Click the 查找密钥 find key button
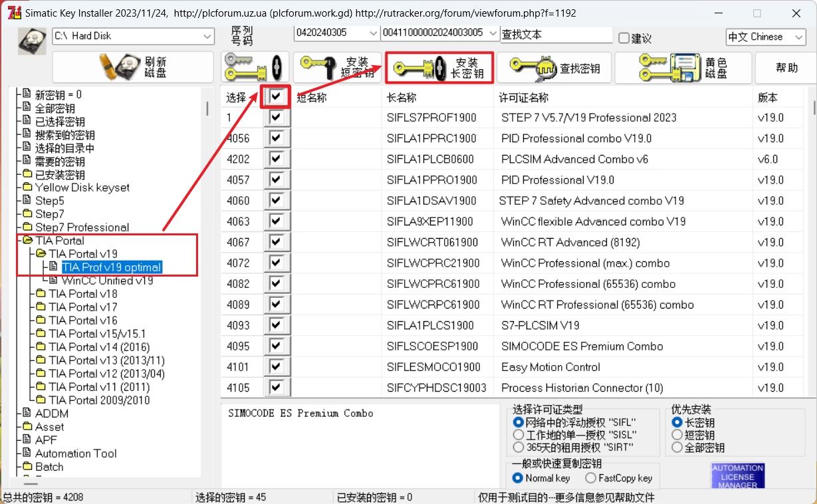 point(554,67)
